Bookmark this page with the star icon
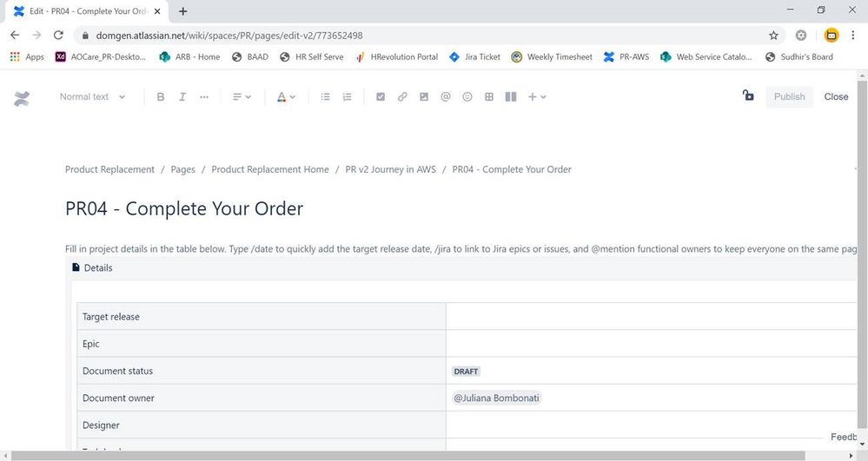This screenshot has height=461, width=868. [773, 36]
